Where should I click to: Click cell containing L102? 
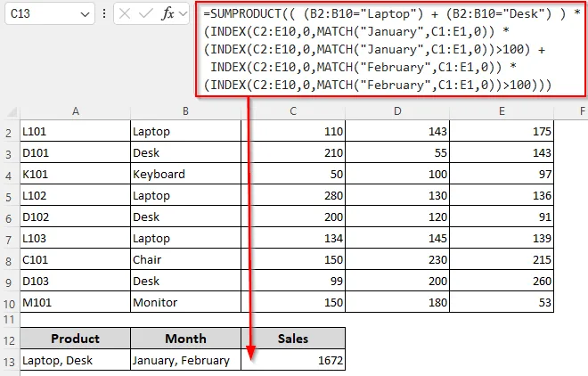pos(75,195)
